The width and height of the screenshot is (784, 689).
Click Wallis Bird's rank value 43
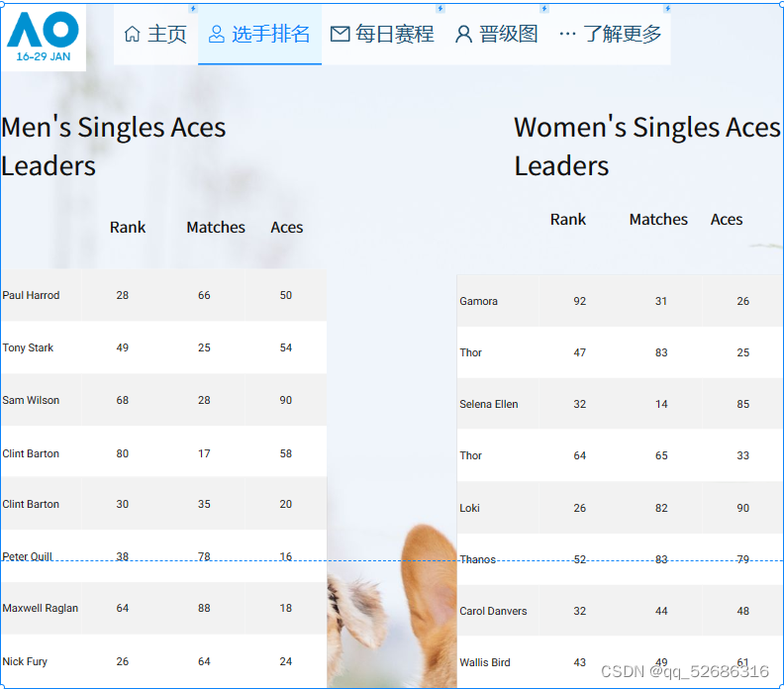(579, 662)
